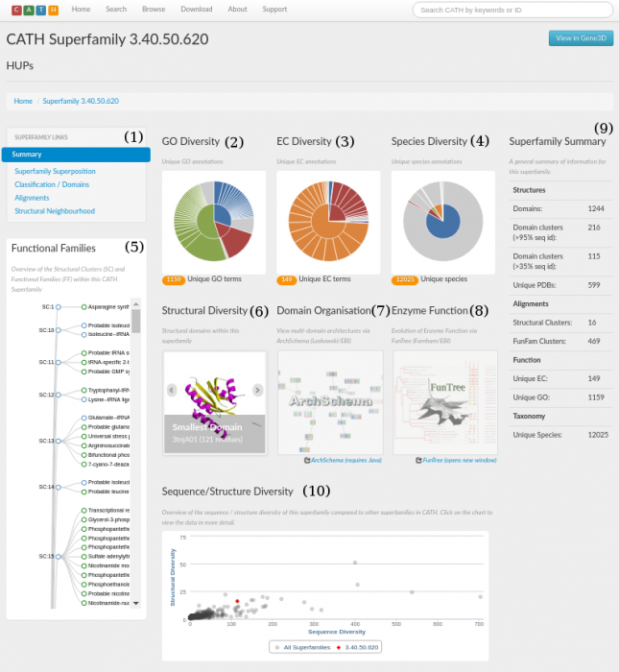Click the Superfamily 3.40.50.620 breadcrumb link
The image size is (619, 672).
pyautogui.click(x=81, y=101)
